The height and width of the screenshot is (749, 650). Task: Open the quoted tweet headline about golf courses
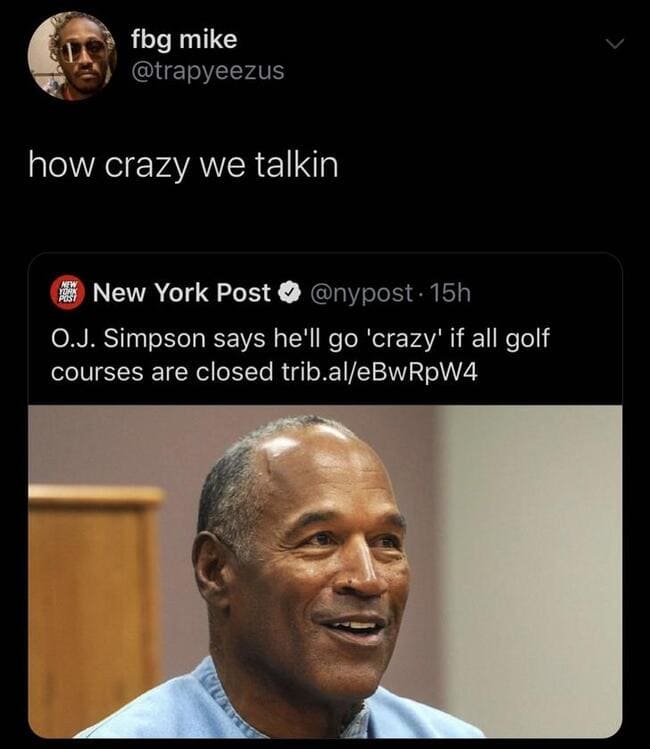point(300,355)
